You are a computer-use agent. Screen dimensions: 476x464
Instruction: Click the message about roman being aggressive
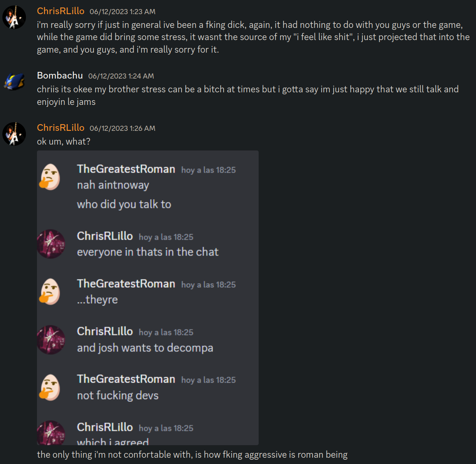(x=192, y=455)
